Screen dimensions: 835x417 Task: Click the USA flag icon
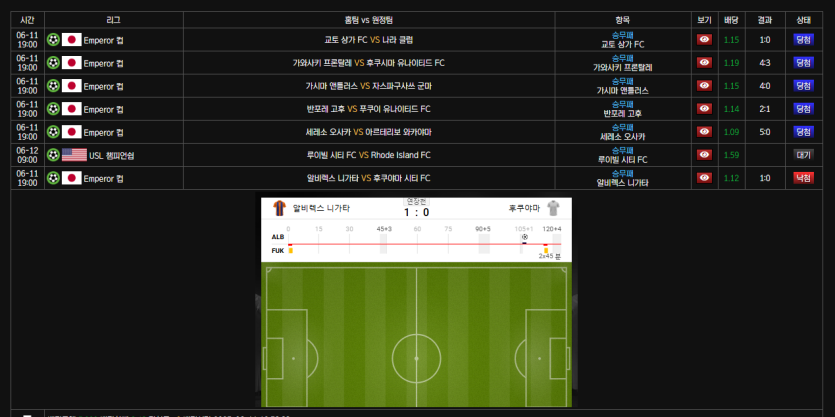click(74, 155)
